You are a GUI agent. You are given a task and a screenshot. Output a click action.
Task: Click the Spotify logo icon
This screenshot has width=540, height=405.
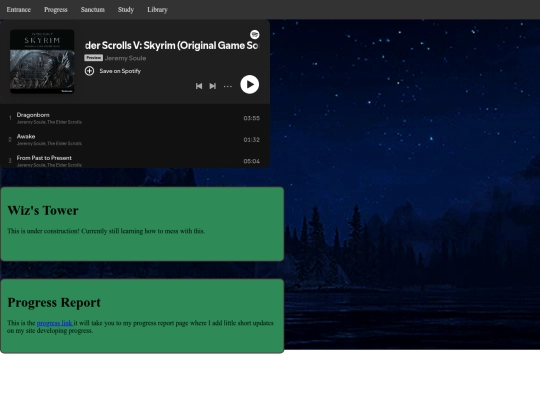tap(255, 34)
